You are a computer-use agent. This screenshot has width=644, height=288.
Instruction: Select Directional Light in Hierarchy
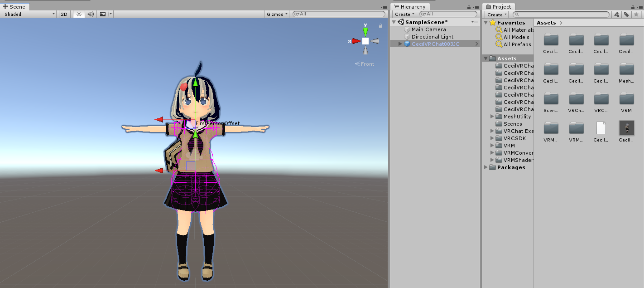click(432, 37)
